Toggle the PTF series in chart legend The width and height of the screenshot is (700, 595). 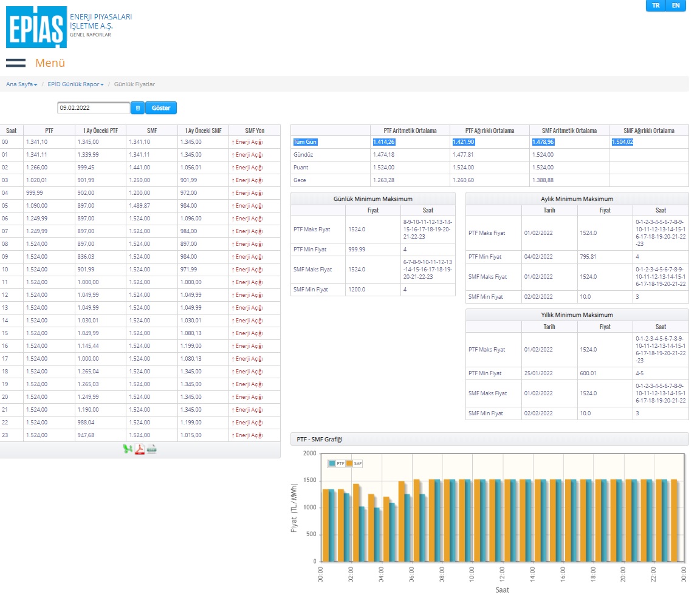tap(337, 463)
